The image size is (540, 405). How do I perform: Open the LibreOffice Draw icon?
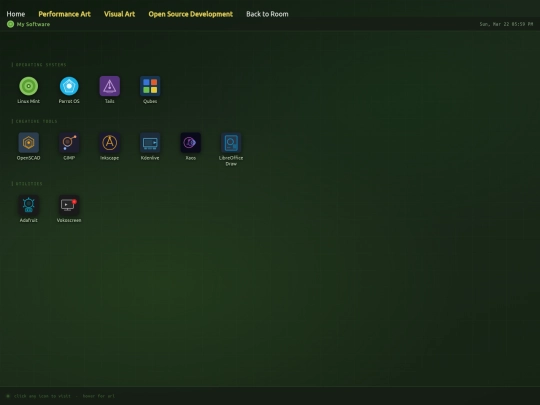pyautogui.click(x=231, y=143)
